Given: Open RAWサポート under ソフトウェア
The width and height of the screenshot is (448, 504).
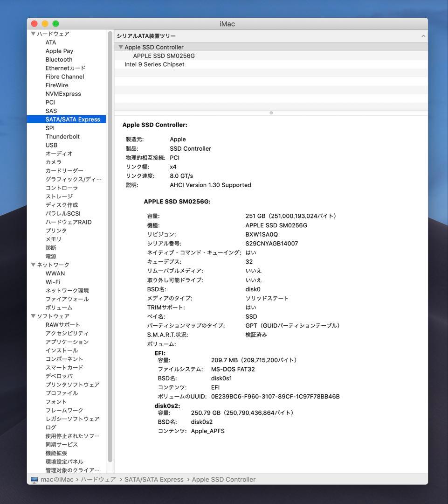Looking at the screenshot, I should (x=62, y=325).
